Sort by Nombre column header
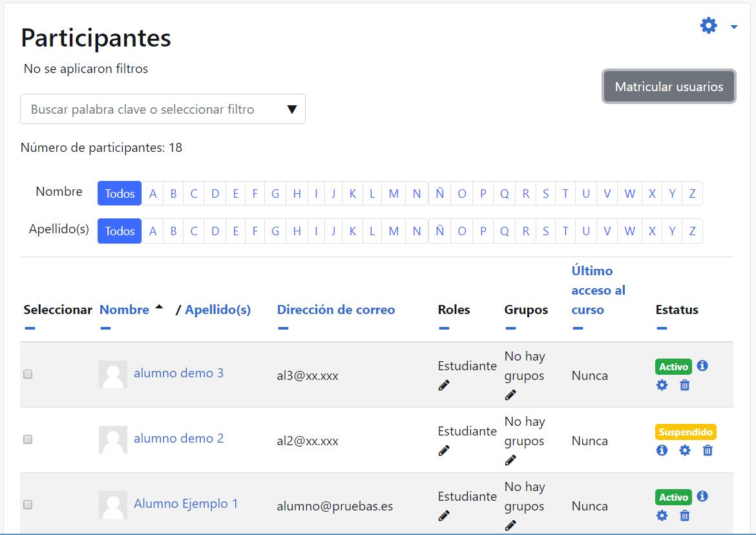This screenshot has height=535, width=756. (124, 309)
